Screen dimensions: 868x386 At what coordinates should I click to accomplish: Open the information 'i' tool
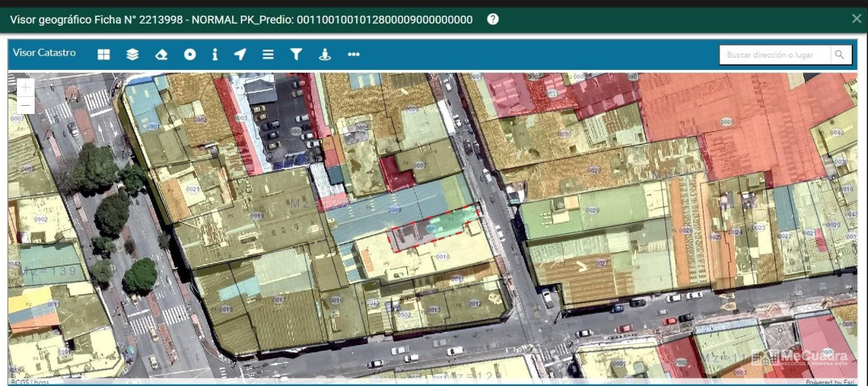(215, 54)
